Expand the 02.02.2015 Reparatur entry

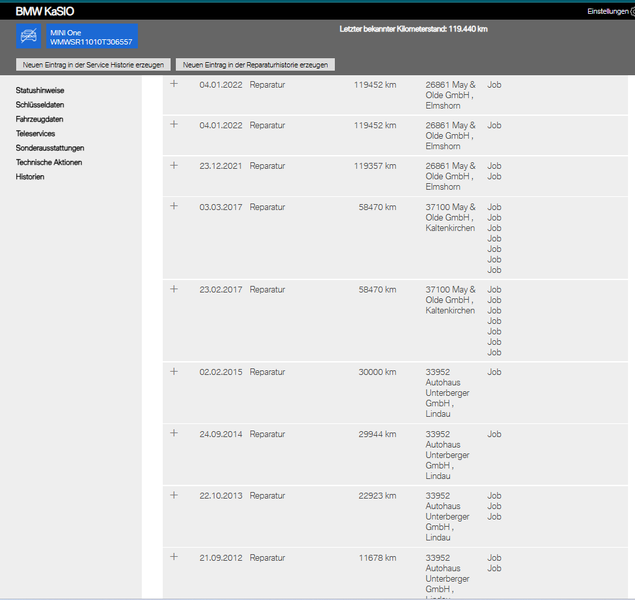(174, 371)
